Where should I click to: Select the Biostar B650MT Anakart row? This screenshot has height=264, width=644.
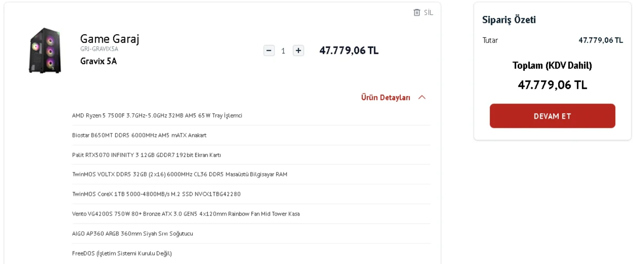(251, 135)
